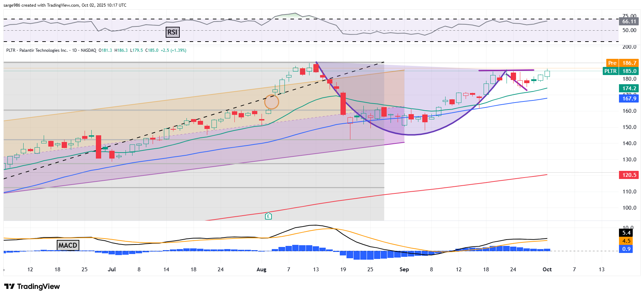Screen dimensions: 644x297
Task: Click the blue 0.9 histogram value tag
Action: (x=626, y=249)
